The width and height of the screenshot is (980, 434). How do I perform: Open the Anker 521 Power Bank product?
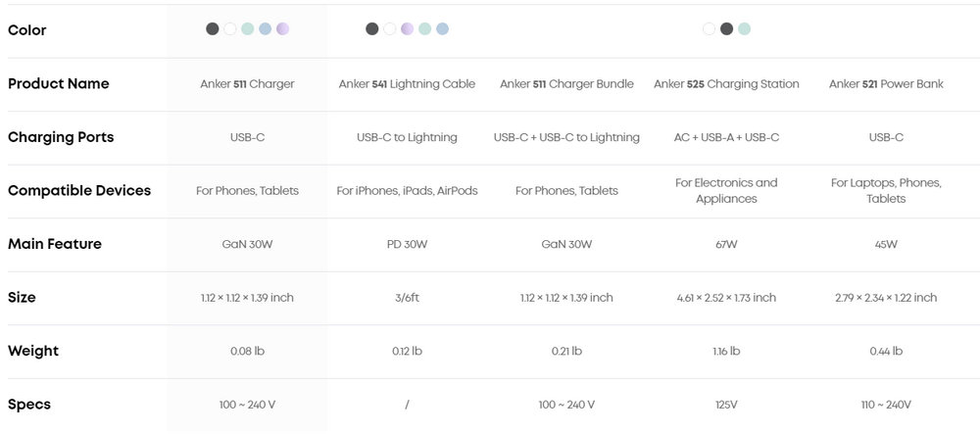[886, 84]
